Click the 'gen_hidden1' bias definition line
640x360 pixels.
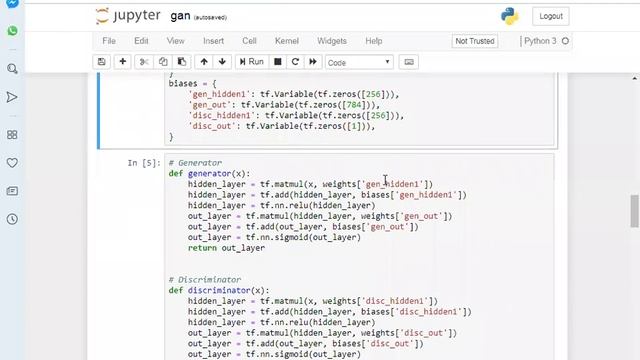(x=293, y=94)
